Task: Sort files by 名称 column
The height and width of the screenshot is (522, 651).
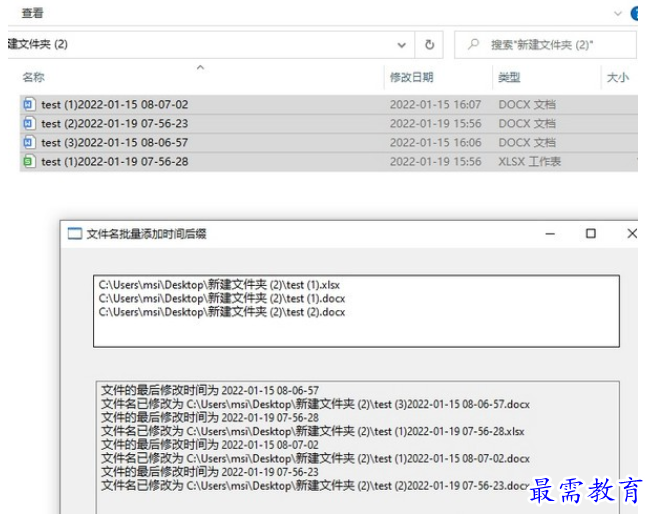Action: 34,77
